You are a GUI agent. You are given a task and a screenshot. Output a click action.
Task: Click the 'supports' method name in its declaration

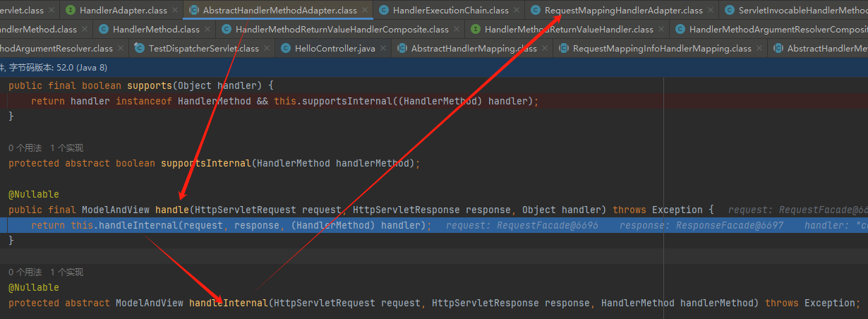click(150, 85)
